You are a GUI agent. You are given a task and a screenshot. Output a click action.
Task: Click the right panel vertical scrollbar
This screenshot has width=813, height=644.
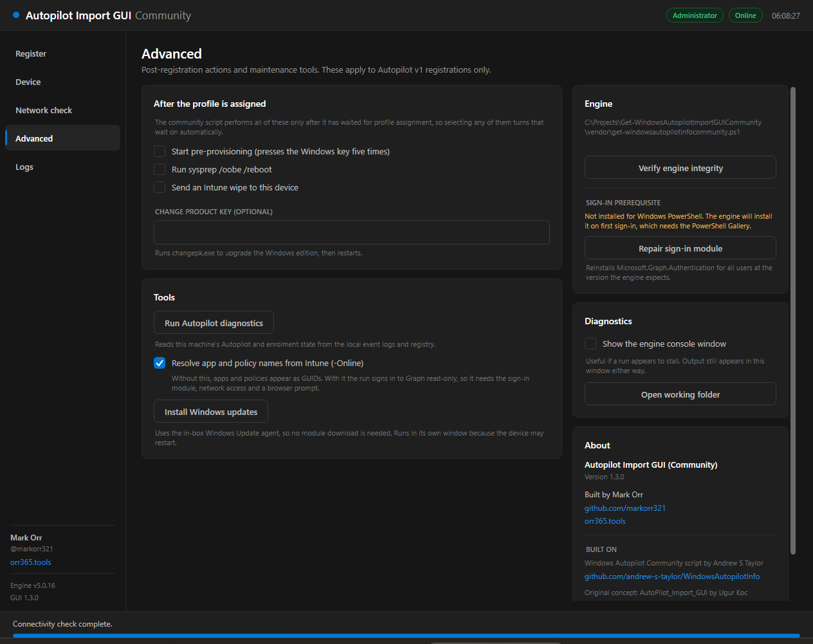pyautogui.click(x=793, y=320)
